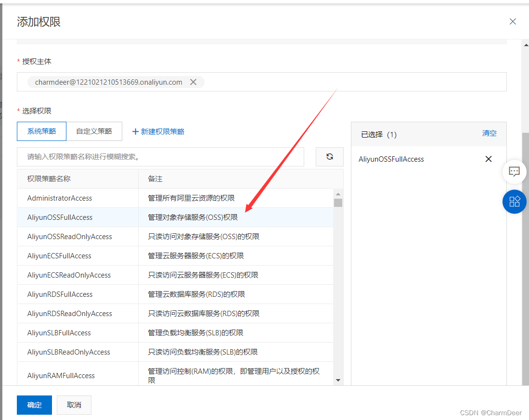Click the 只读访问云服务器服务(ECS)的权限 description

coord(203,275)
